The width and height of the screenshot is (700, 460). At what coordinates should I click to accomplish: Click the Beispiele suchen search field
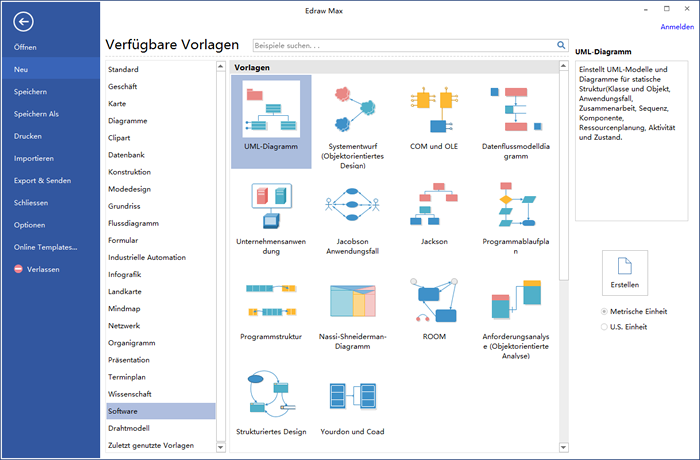[x=400, y=45]
